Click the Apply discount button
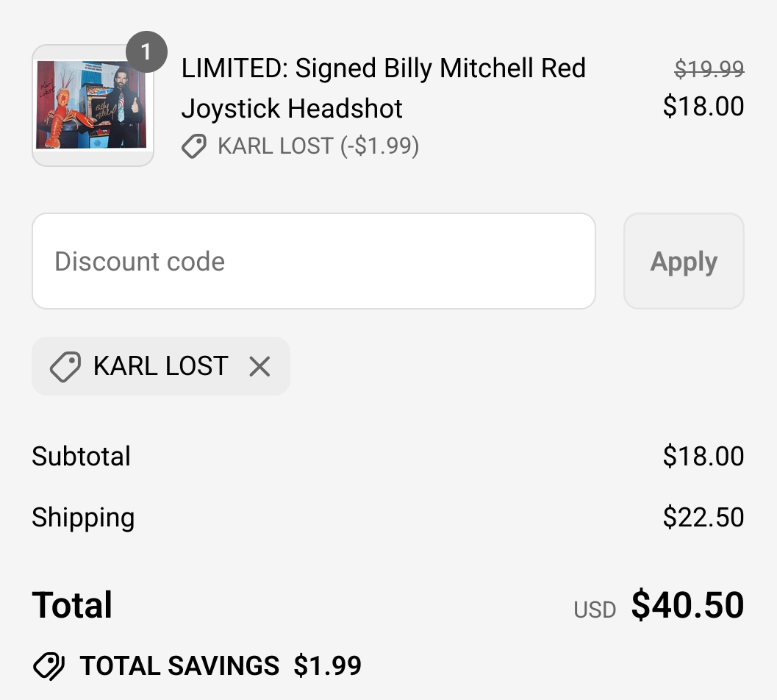 point(684,261)
